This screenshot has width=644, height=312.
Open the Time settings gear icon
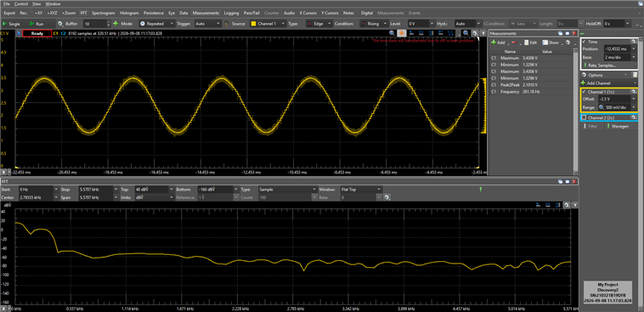tap(634, 42)
